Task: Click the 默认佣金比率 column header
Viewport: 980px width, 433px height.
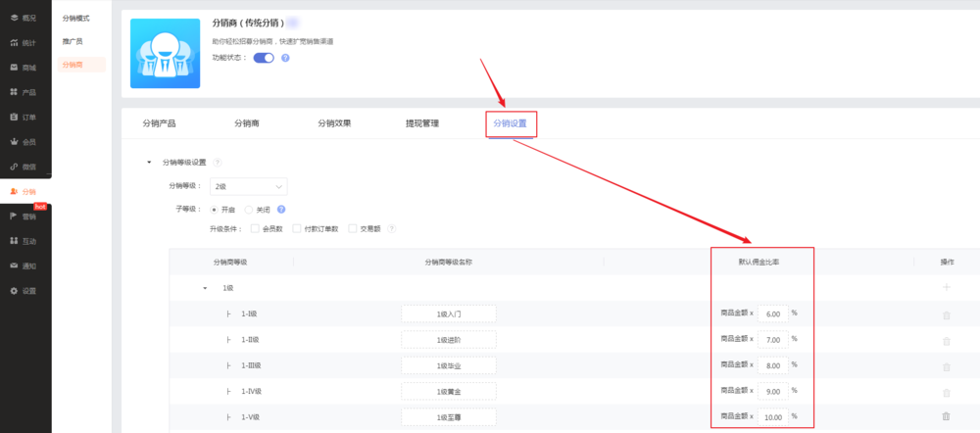Action: pos(759,263)
